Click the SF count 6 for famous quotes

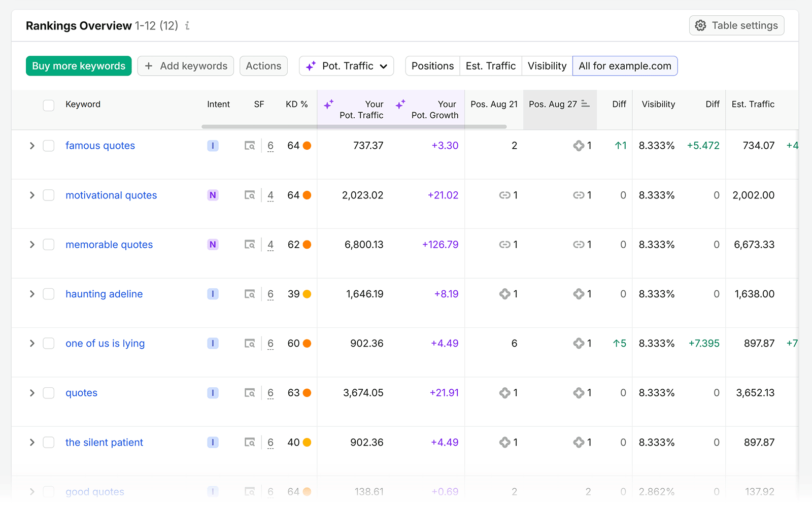click(x=270, y=146)
